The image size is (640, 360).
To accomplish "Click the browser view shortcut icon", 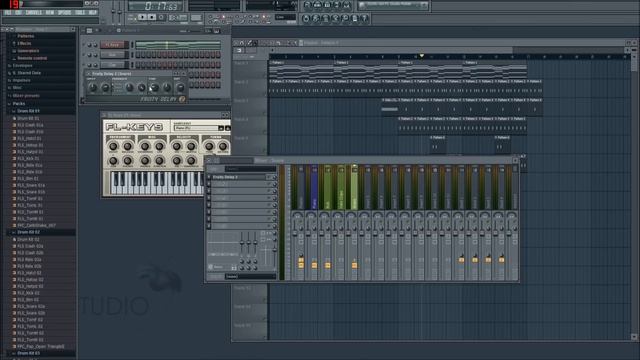I will point(337,5).
